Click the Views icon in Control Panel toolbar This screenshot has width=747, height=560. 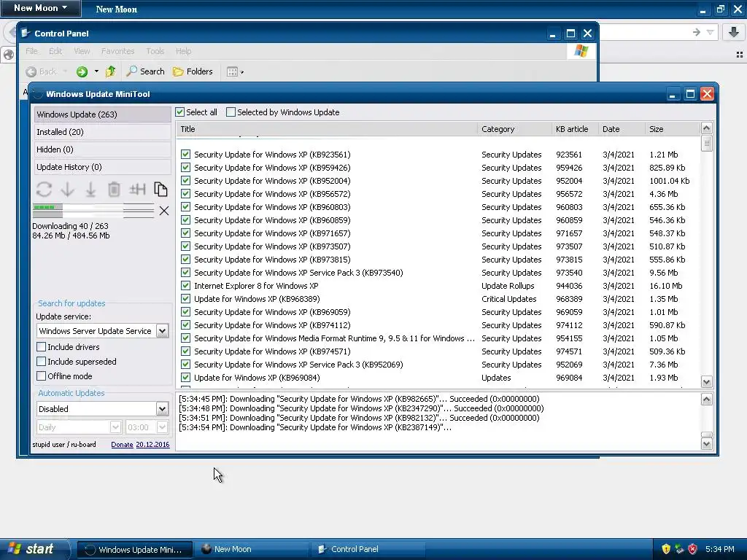[x=232, y=72]
